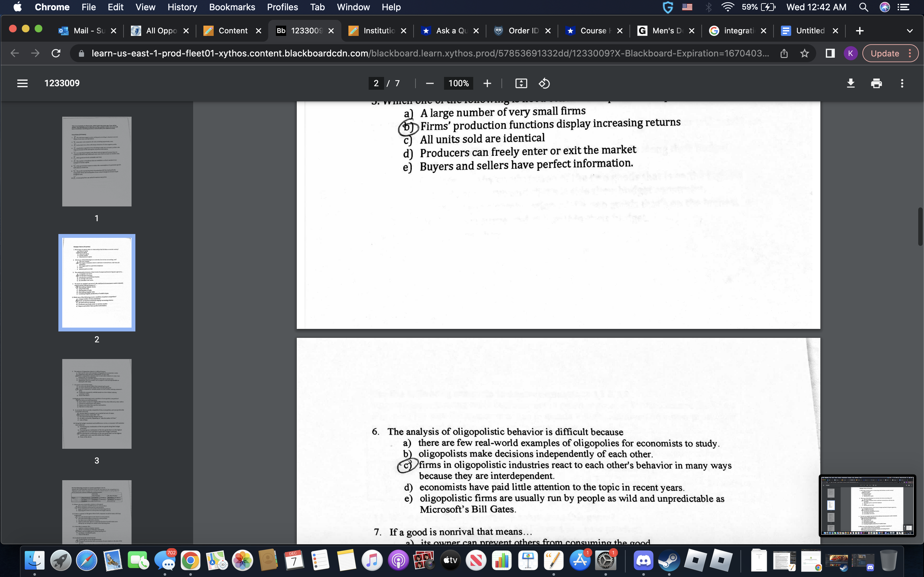Rotate the PDF counterclockwise

(544, 83)
